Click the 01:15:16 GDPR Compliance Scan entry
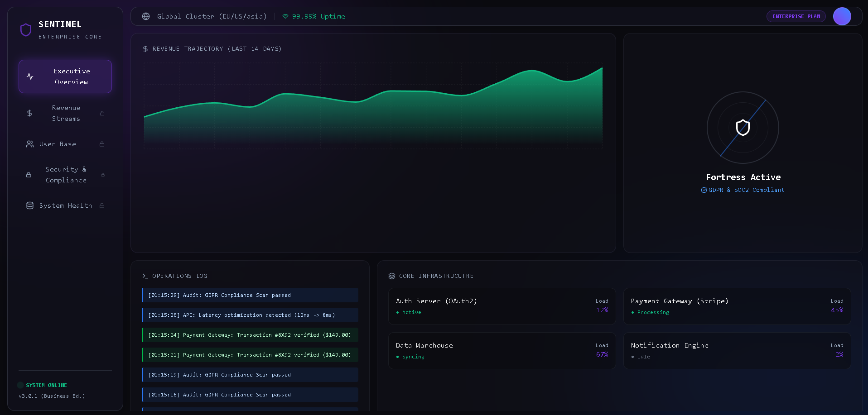 (250, 395)
